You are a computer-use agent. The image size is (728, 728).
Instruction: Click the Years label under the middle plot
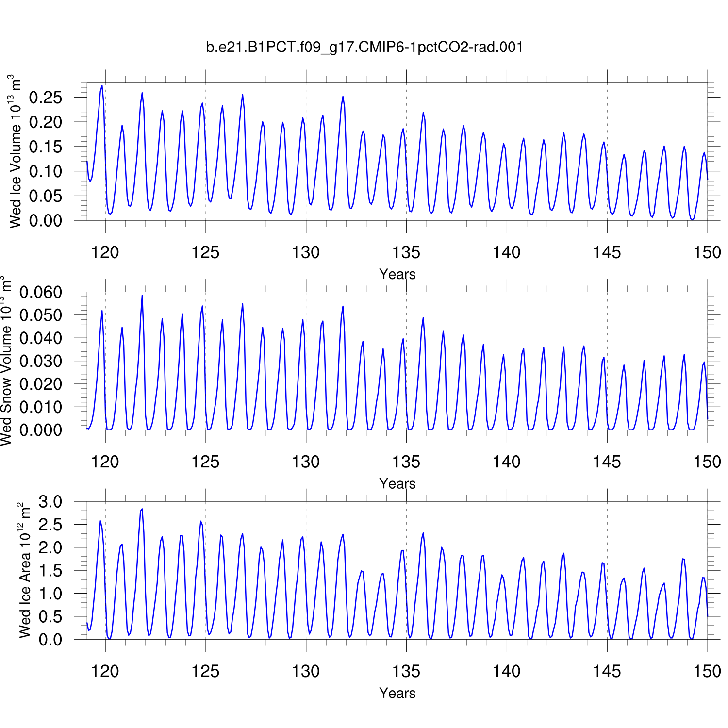tap(397, 484)
